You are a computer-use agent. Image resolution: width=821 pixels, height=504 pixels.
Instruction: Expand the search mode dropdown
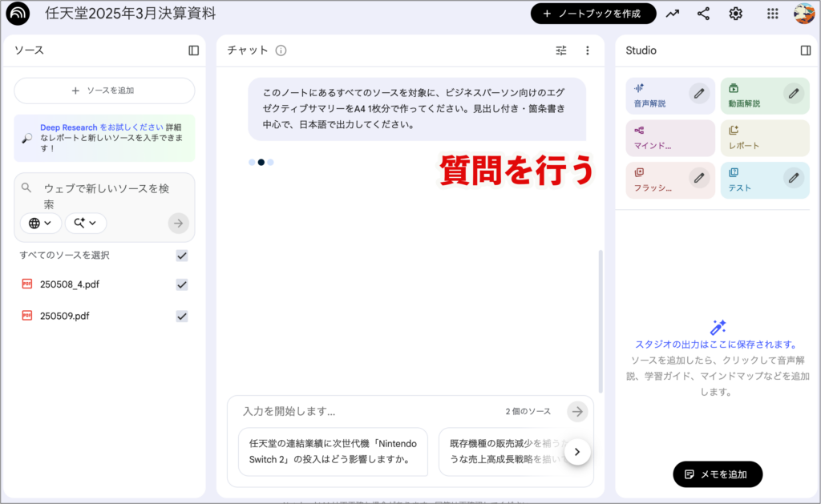point(85,223)
